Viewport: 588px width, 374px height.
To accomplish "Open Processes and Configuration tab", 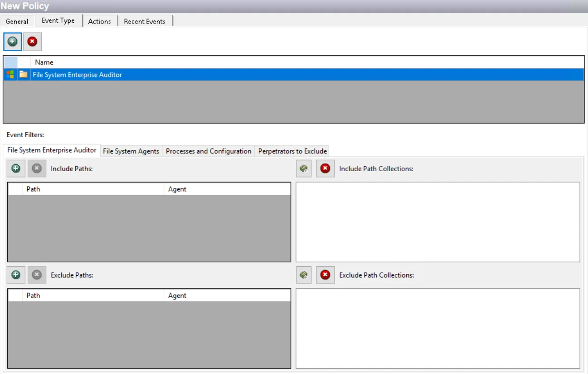I will pyautogui.click(x=209, y=151).
